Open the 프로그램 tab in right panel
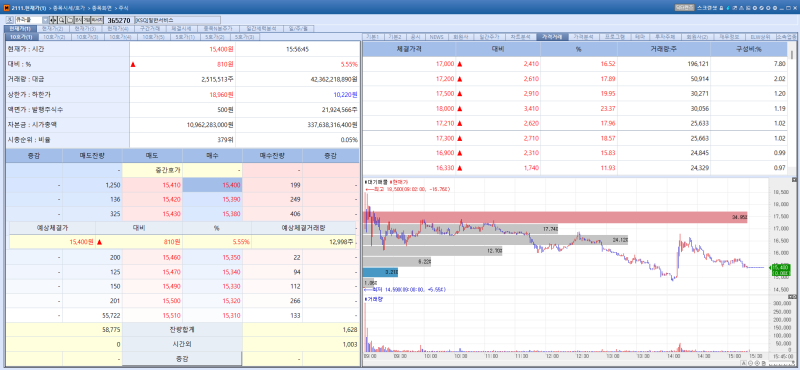 click(x=615, y=37)
